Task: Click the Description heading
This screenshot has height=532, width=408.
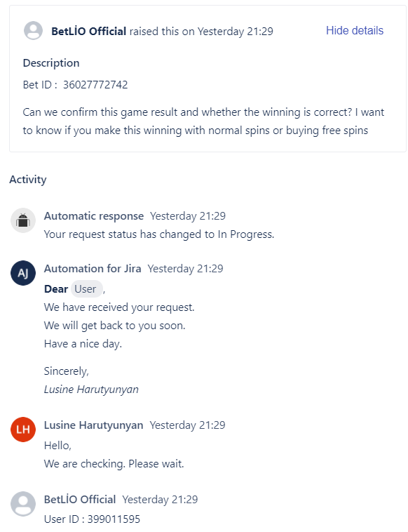Action: click(x=51, y=63)
